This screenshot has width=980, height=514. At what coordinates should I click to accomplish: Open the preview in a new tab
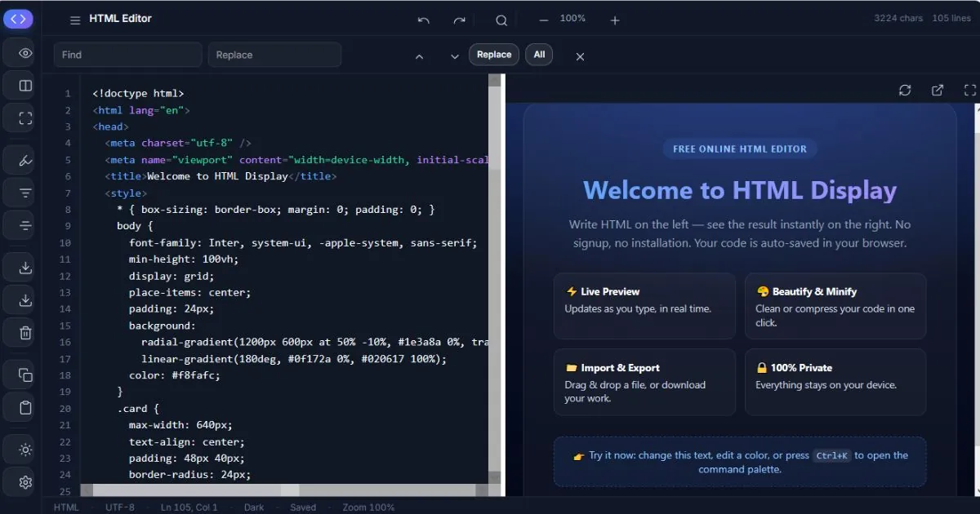(938, 90)
